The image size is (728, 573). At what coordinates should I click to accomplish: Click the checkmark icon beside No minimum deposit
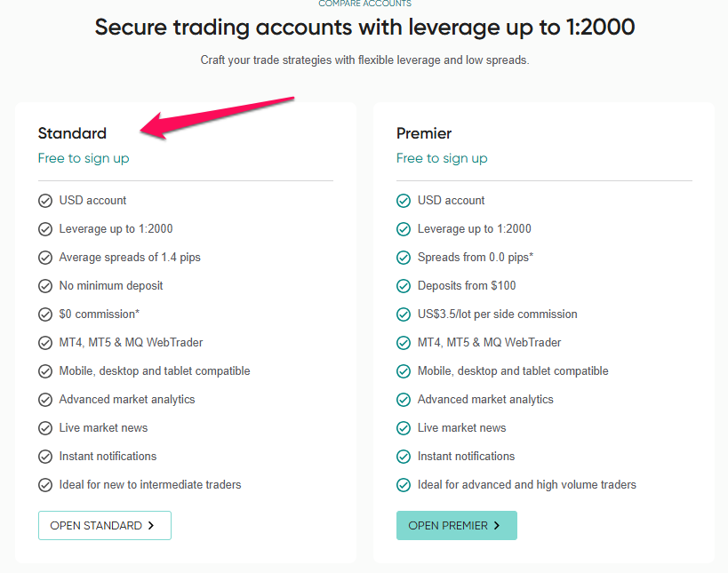coord(45,286)
